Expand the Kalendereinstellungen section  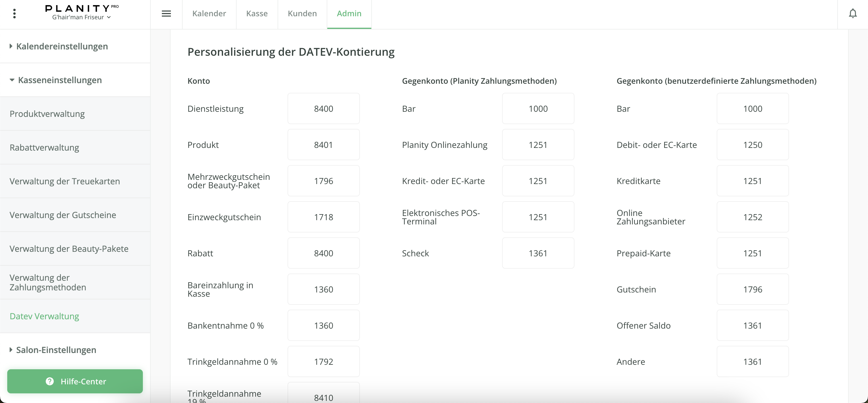(x=62, y=46)
